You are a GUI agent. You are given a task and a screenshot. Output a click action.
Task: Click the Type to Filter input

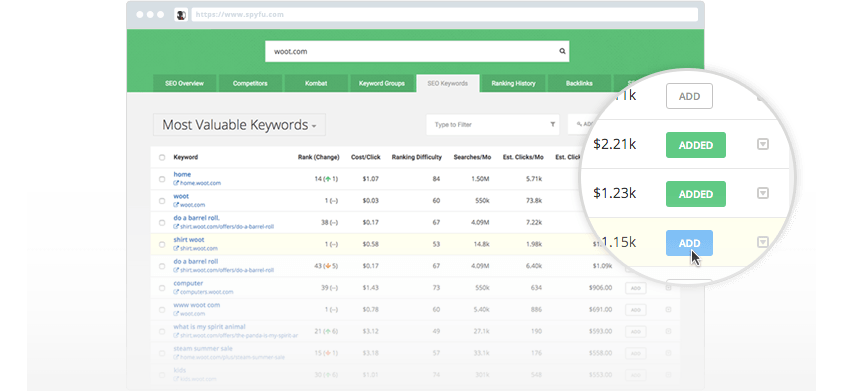(x=493, y=124)
